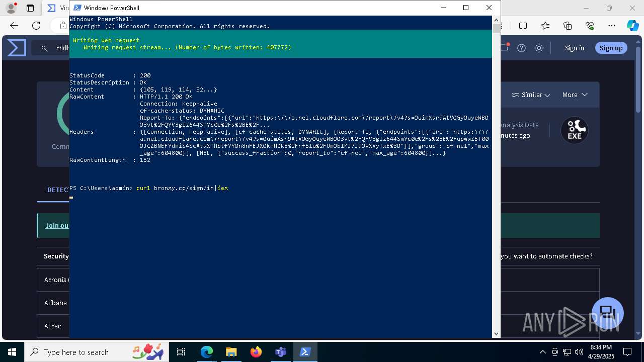Click the PowerShell scrollbar up arrow
The width and height of the screenshot is (644, 362).
496,20
